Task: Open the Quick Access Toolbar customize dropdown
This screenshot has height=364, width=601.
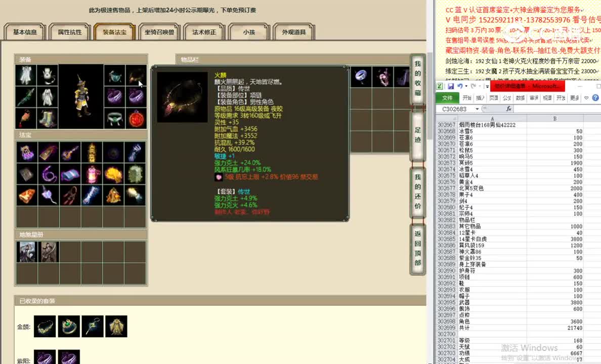Action: tap(487, 86)
